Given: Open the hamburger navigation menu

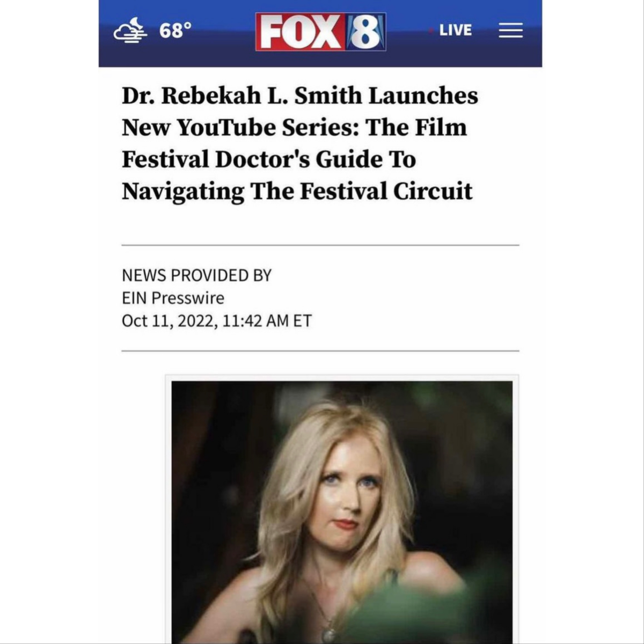Looking at the screenshot, I should click(510, 31).
